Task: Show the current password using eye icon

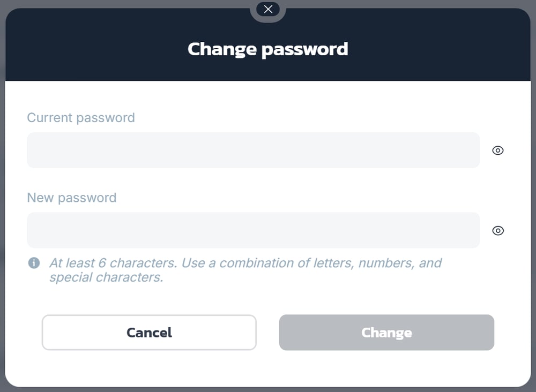Action: [498, 150]
